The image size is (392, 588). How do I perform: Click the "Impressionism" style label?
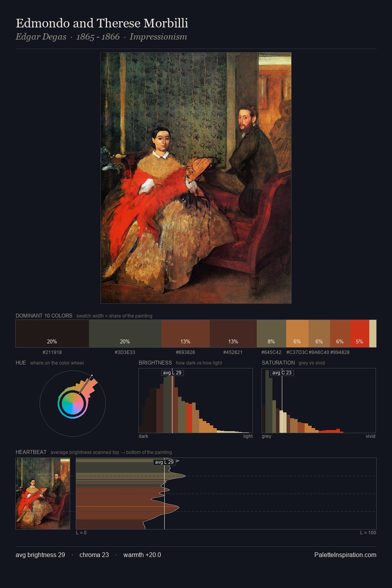click(158, 37)
